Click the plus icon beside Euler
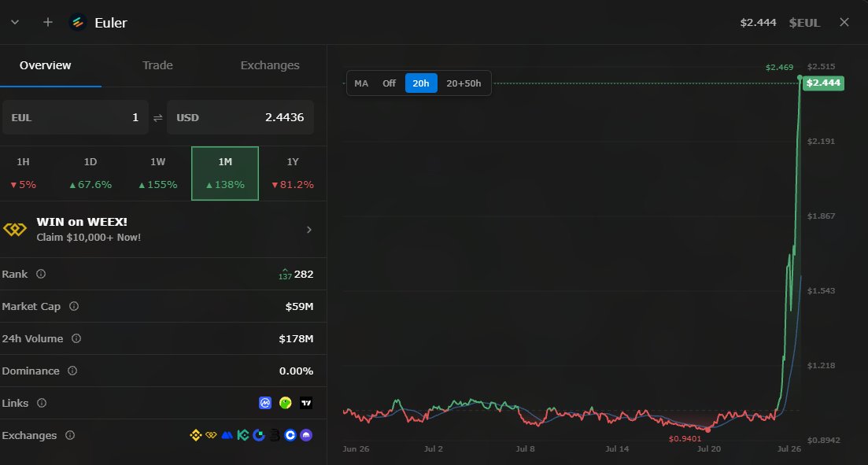The image size is (868, 465). point(48,22)
